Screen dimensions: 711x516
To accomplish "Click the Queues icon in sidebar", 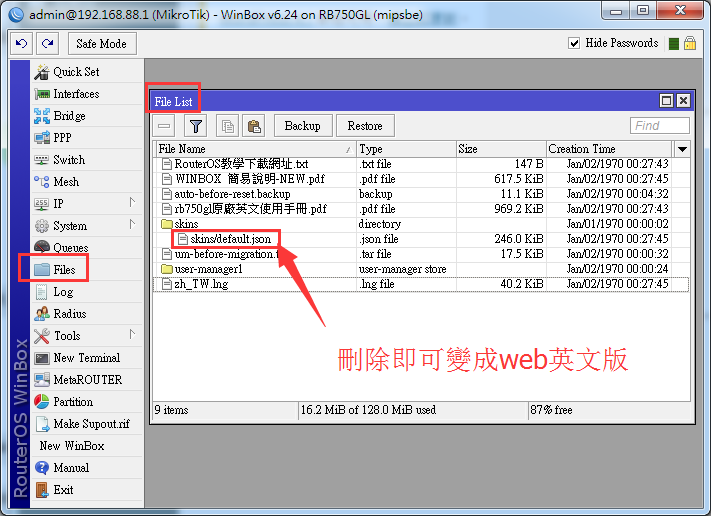I will coord(42,247).
